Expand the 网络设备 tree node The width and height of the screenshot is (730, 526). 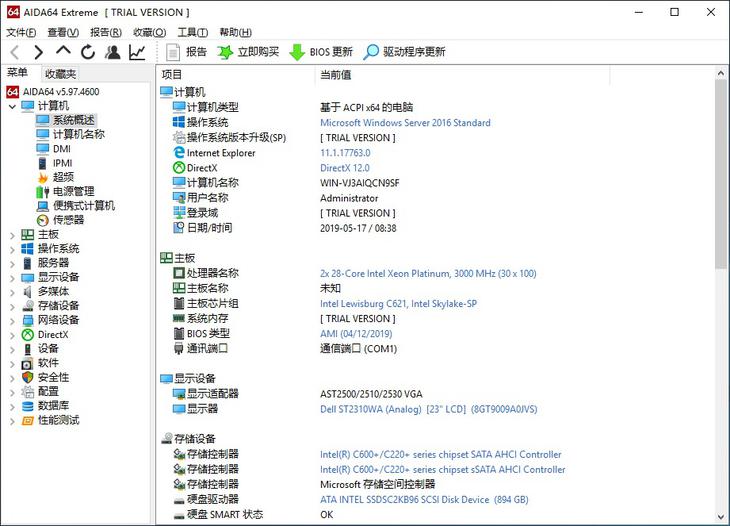[12, 321]
